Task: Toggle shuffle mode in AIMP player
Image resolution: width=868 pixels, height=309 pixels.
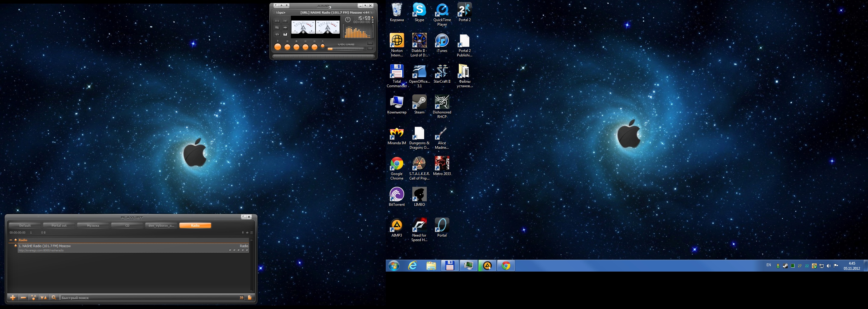Action: point(277,28)
